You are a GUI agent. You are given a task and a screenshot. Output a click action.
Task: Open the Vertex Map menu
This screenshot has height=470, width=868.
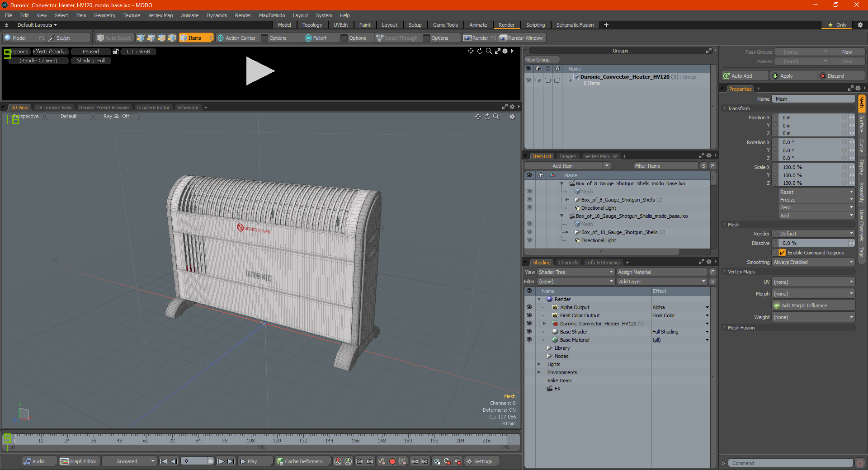[160, 15]
